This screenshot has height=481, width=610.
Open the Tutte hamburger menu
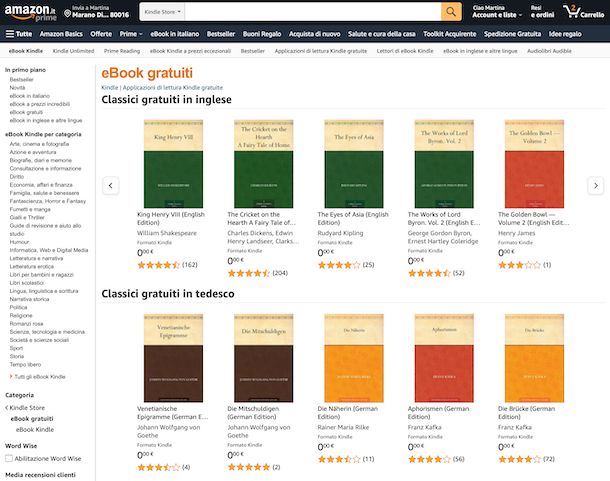click(x=19, y=34)
